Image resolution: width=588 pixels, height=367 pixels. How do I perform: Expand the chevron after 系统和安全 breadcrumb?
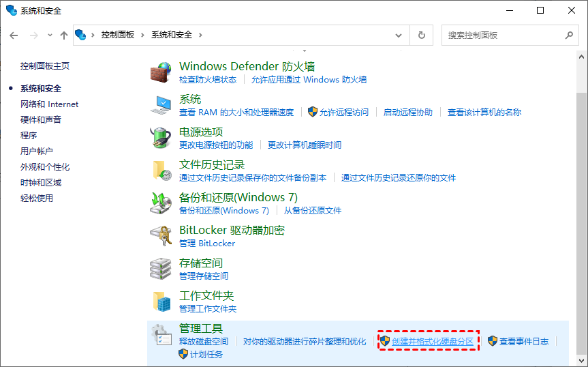tap(200, 35)
